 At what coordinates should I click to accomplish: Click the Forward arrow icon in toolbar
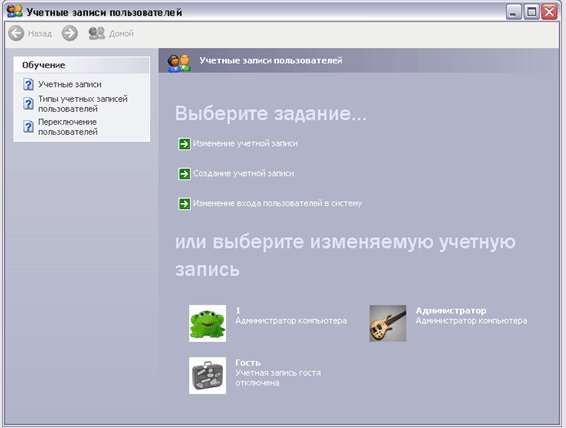pos(70,33)
